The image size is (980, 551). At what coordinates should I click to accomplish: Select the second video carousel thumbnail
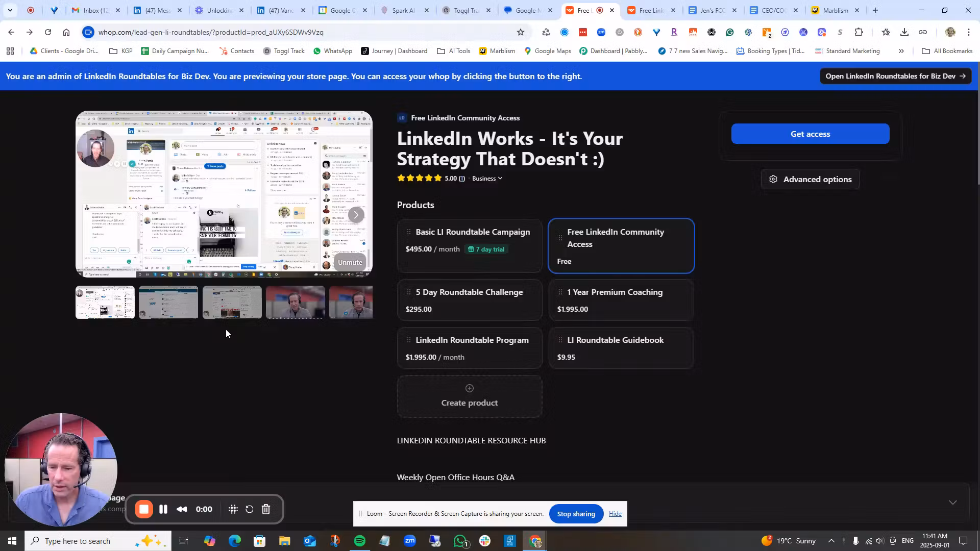(168, 302)
